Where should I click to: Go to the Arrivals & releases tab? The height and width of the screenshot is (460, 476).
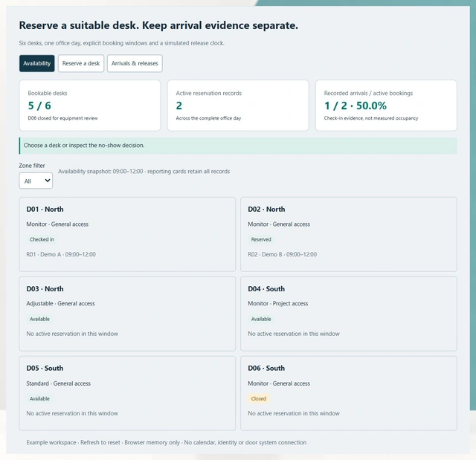point(135,63)
